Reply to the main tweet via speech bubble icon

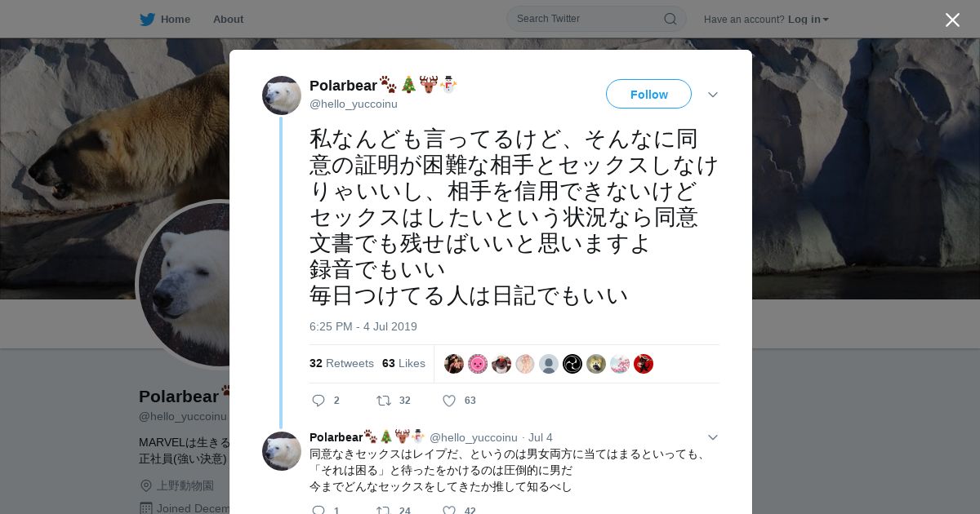318,401
